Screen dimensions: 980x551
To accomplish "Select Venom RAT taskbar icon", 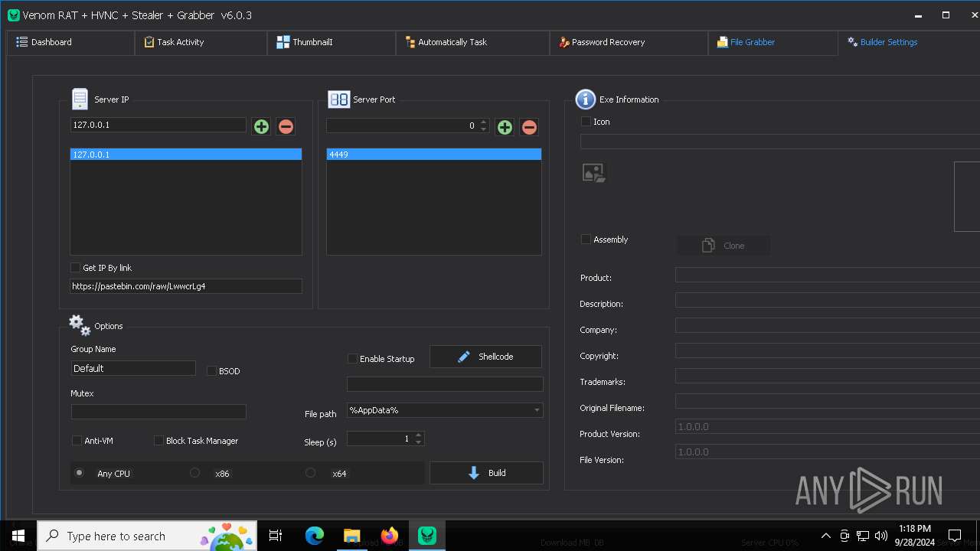I will [427, 536].
